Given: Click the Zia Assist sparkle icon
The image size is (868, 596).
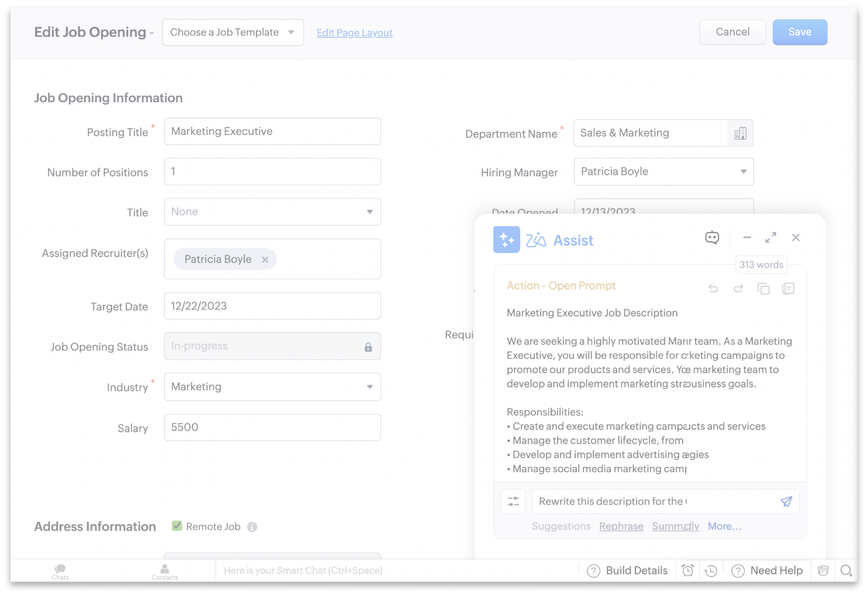Looking at the screenshot, I should click(x=506, y=240).
